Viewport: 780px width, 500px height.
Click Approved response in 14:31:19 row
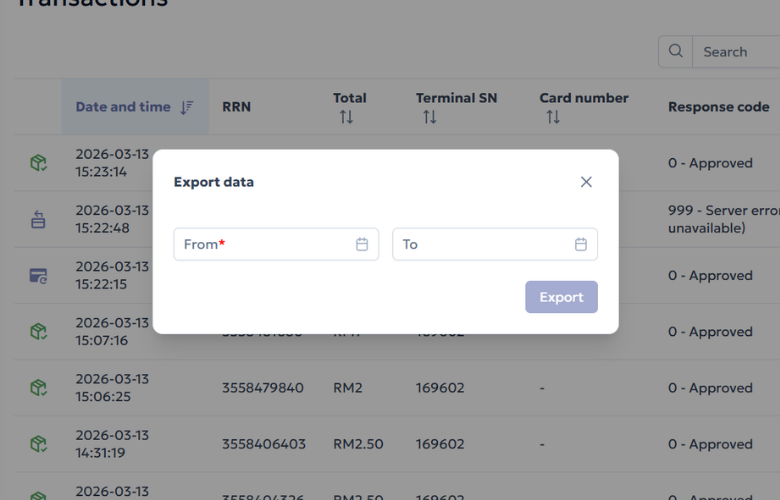710,444
